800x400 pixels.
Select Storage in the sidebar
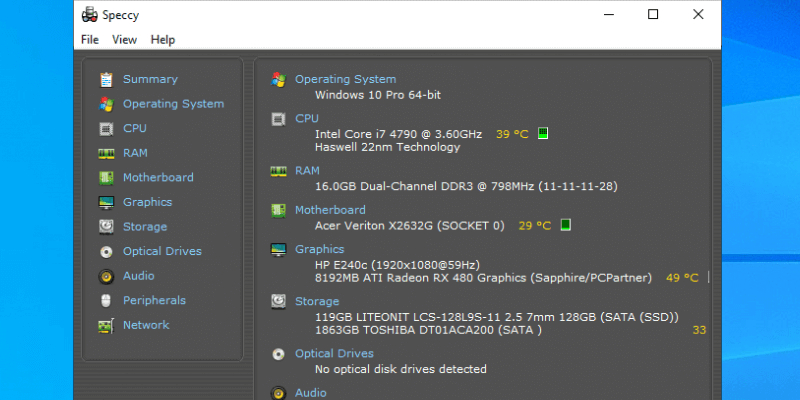point(145,227)
